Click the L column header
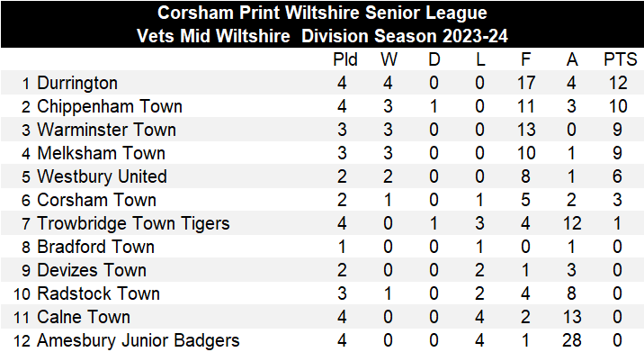The height and width of the screenshot is (352, 644). point(480,59)
